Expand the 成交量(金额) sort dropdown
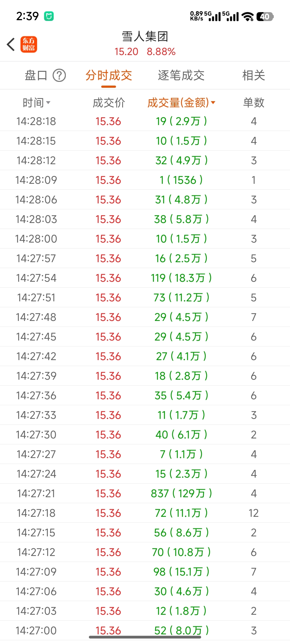The height and width of the screenshot is (644, 290). tap(213, 103)
